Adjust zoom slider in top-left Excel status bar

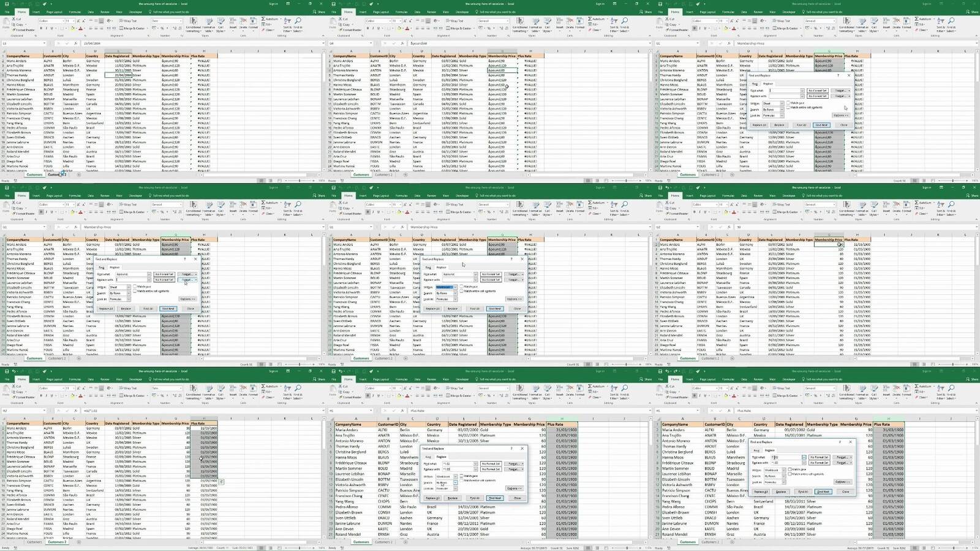point(298,181)
